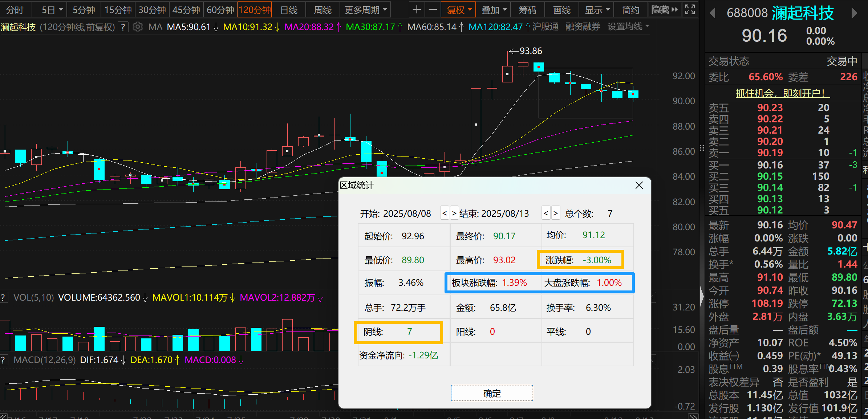Go to next stock arrow
The image size is (868, 419).
[854, 13]
